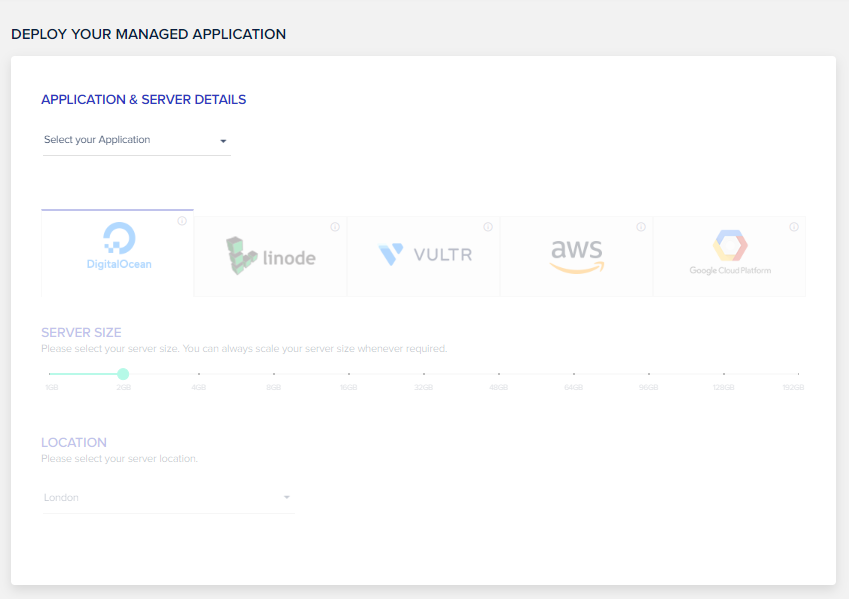Select the 64GB server size mark

[x=574, y=374]
